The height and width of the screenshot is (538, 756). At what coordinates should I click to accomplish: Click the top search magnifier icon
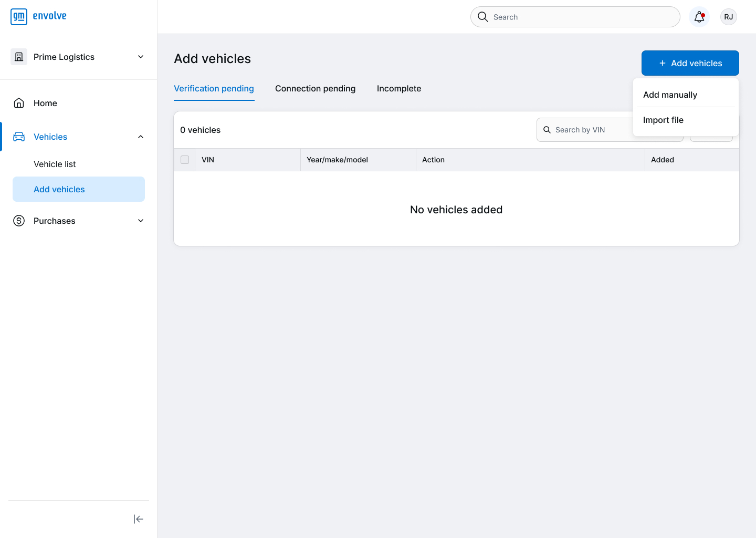[x=483, y=17]
